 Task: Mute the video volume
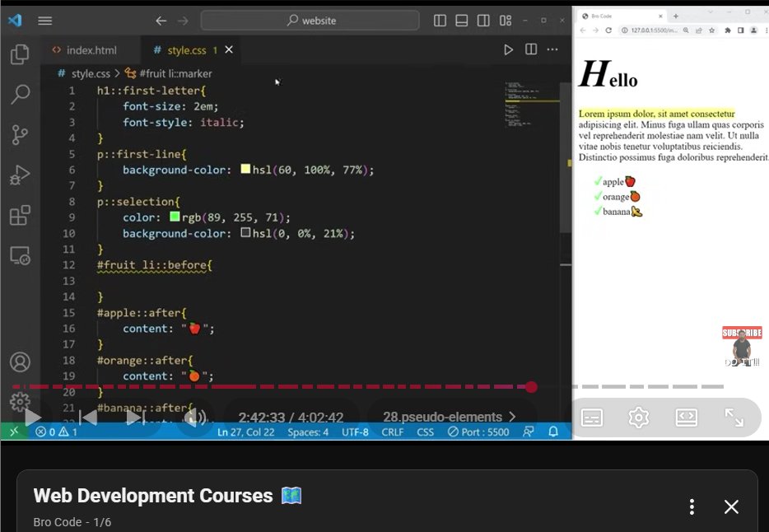(x=194, y=418)
